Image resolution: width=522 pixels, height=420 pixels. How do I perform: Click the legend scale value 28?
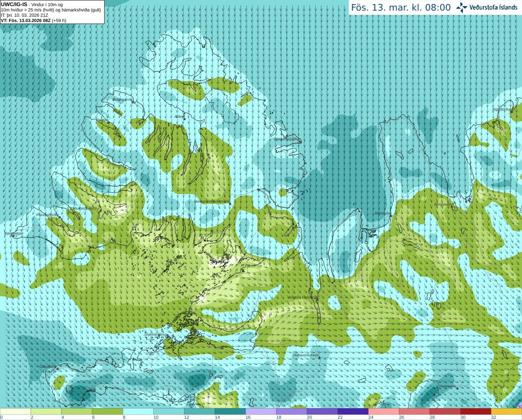point(432,417)
